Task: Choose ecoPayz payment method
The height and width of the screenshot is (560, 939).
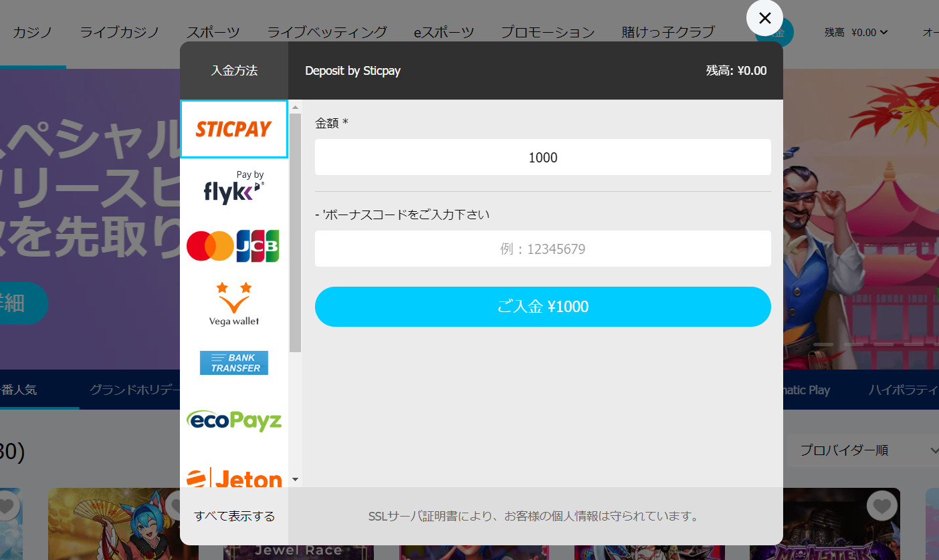Action: tap(234, 421)
